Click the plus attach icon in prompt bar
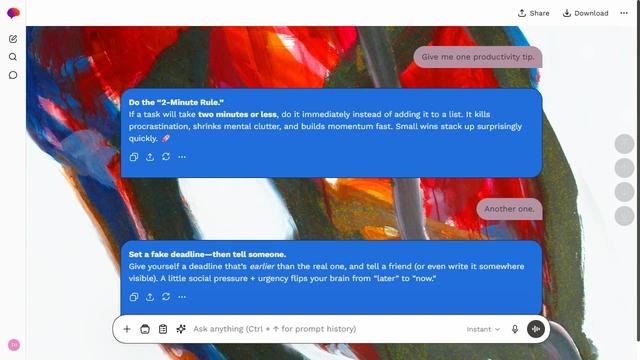 [x=127, y=329]
